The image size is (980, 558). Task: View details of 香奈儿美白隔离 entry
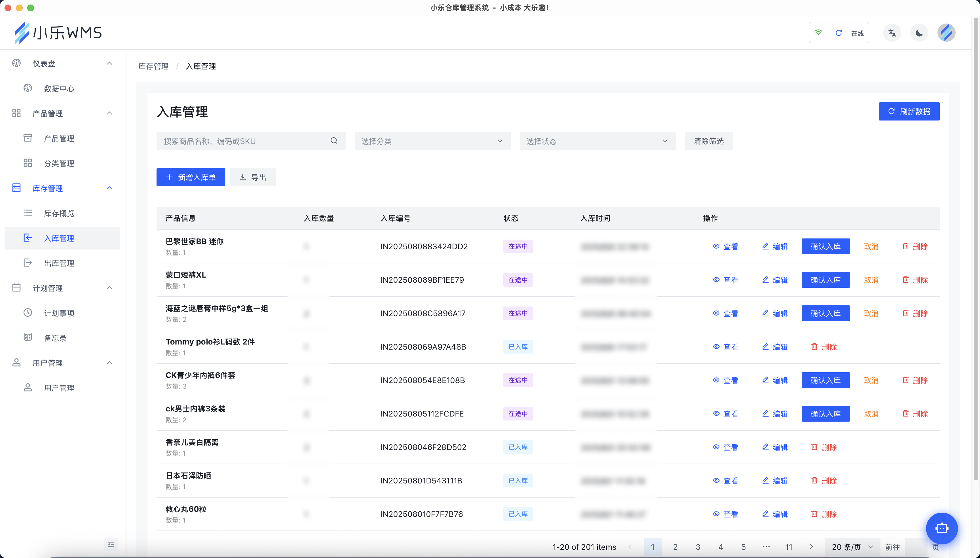pyautogui.click(x=725, y=448)
